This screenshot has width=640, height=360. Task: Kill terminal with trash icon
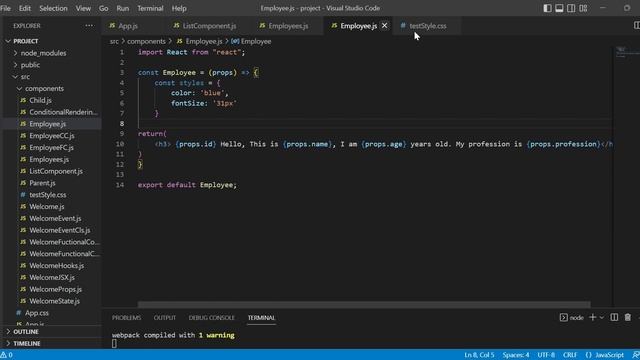tap(628, 318)
